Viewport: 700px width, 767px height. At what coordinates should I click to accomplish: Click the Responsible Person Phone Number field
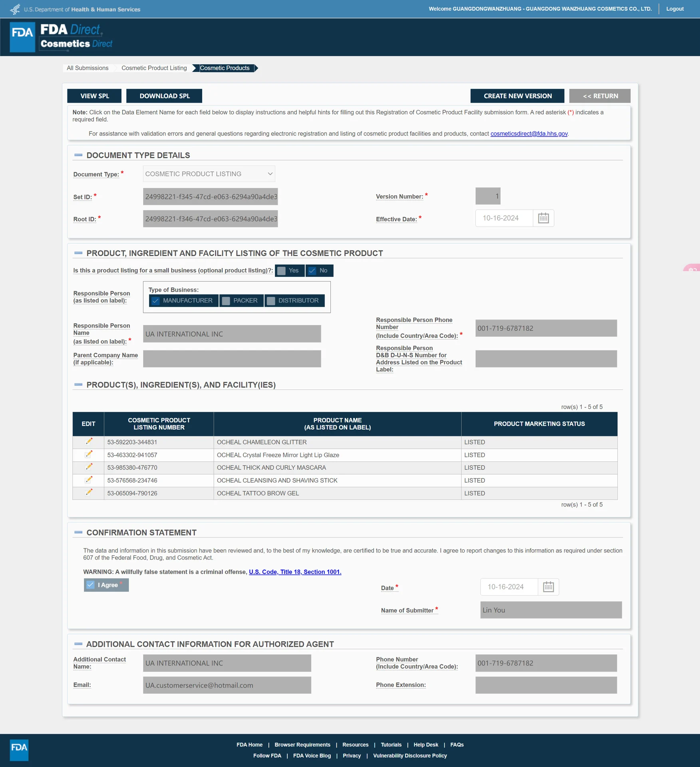click(546, 328)
